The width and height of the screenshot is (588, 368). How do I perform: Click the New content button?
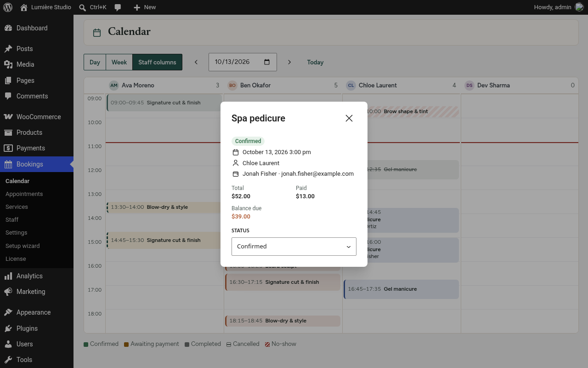coord(145,7)
